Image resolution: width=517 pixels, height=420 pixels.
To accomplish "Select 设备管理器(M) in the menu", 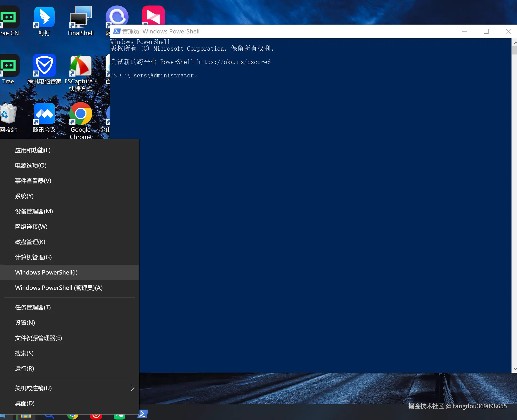I will pyautogui.click(x=34, y=211).
